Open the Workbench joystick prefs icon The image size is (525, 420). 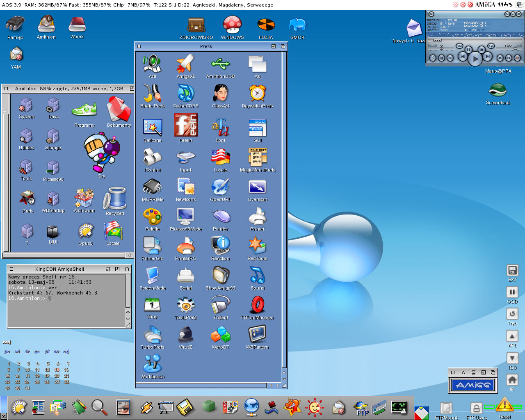[x=152, y=364]
